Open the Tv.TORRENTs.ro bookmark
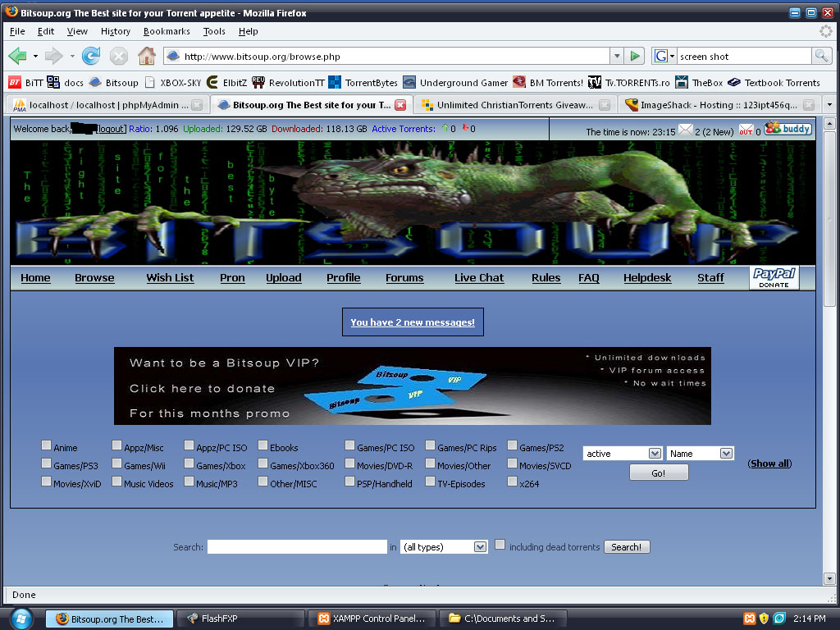 click(629, 83)
